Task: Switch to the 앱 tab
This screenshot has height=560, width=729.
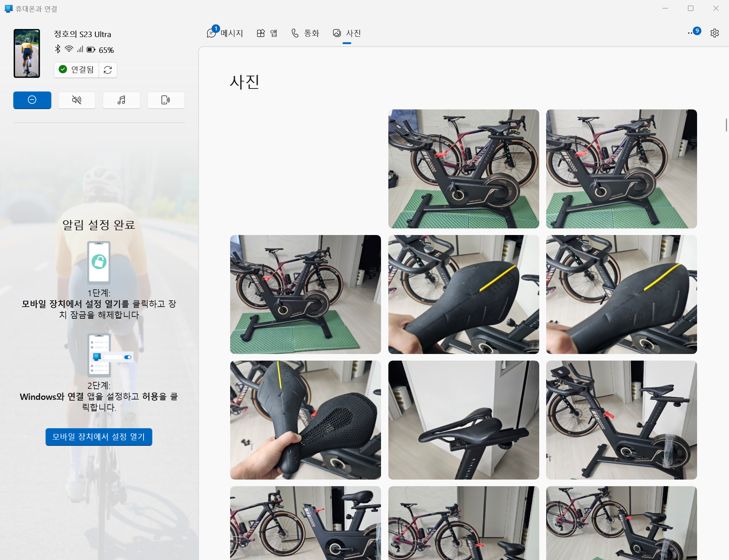Action: [267, 33]
